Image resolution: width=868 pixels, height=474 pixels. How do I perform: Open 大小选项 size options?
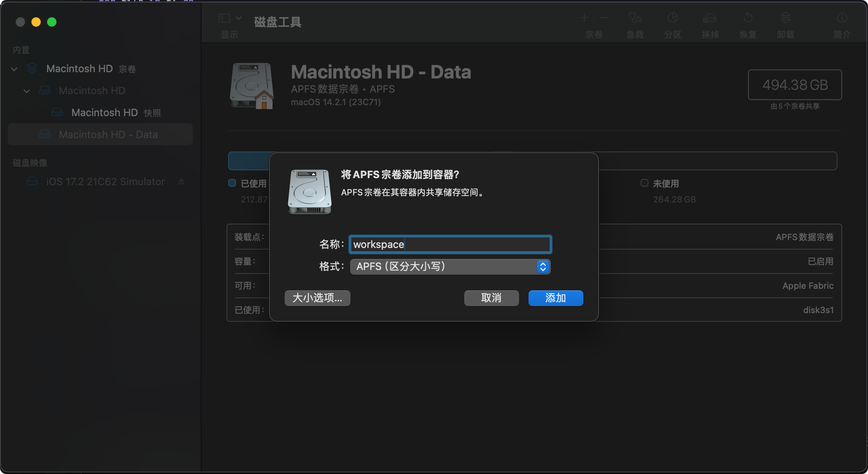317,298
